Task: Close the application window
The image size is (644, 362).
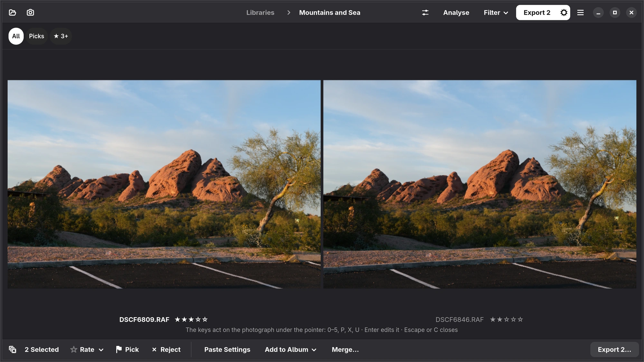Action: (631, 13)
